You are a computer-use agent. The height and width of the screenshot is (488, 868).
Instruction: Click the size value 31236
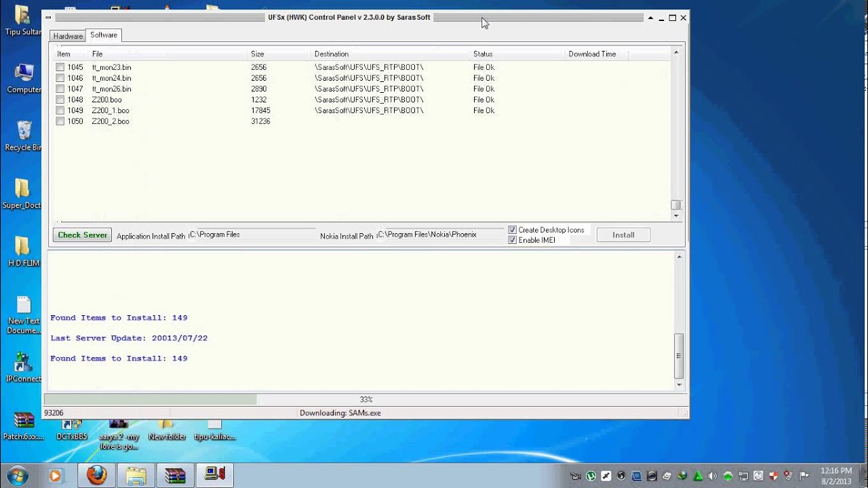point(260,121)
